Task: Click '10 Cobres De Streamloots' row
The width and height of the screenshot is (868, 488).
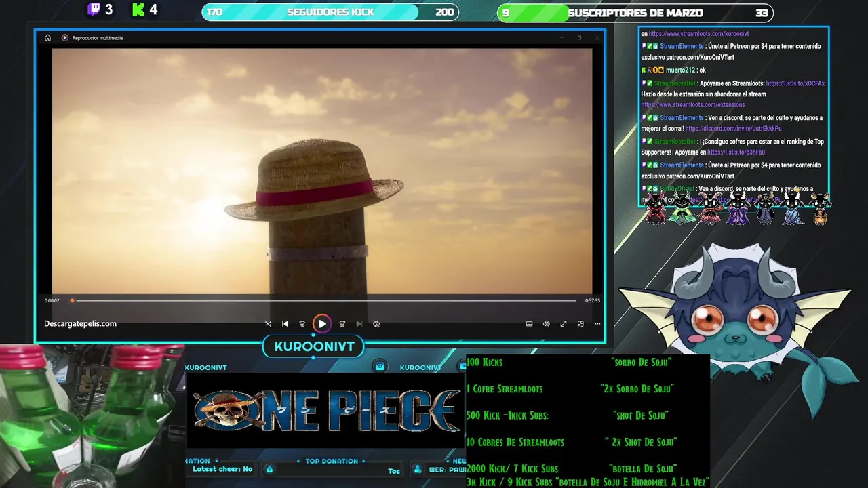Action: click(x=572, y=442)
